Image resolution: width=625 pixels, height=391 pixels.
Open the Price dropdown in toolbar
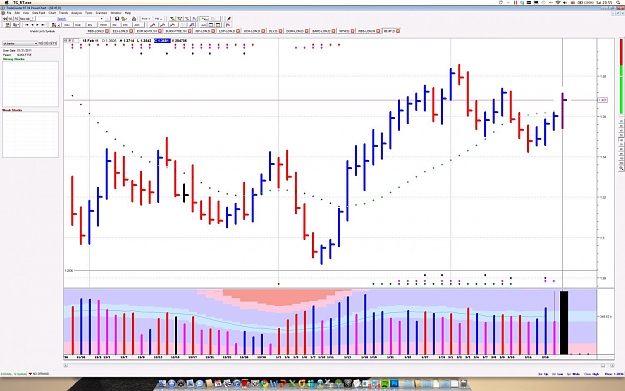pyautogui.click(x=146, y=19)
